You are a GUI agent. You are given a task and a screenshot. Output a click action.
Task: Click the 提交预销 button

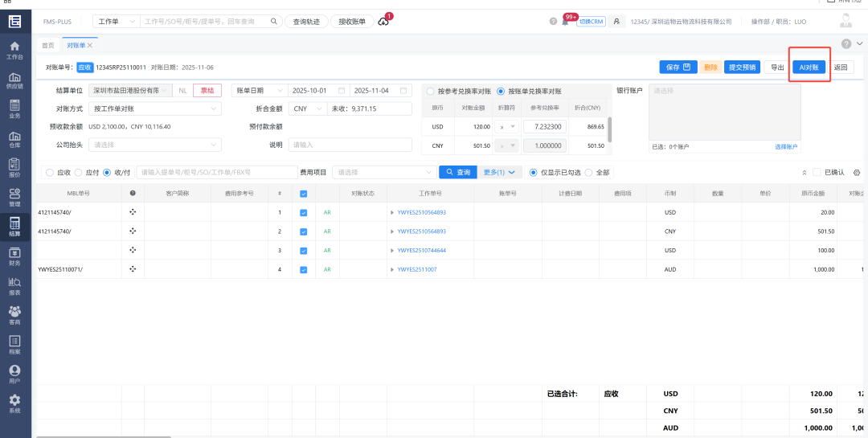click(x=743, y=67)
